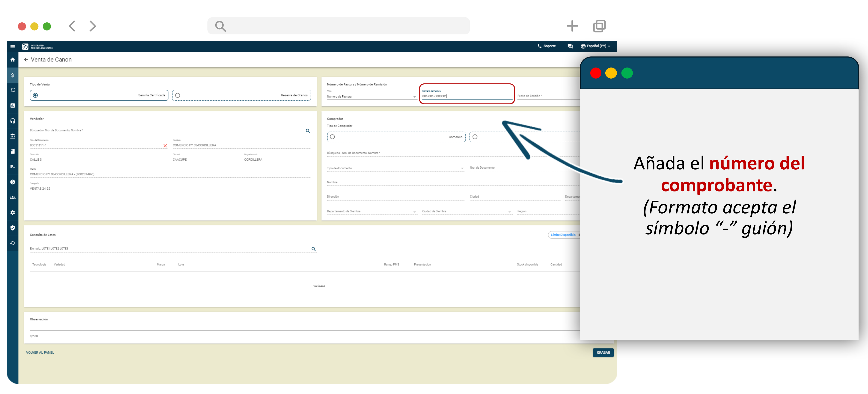Open the settings gear sidebar icon
The height and width of the screenshot is (394, 868).
tap(12, 212)
